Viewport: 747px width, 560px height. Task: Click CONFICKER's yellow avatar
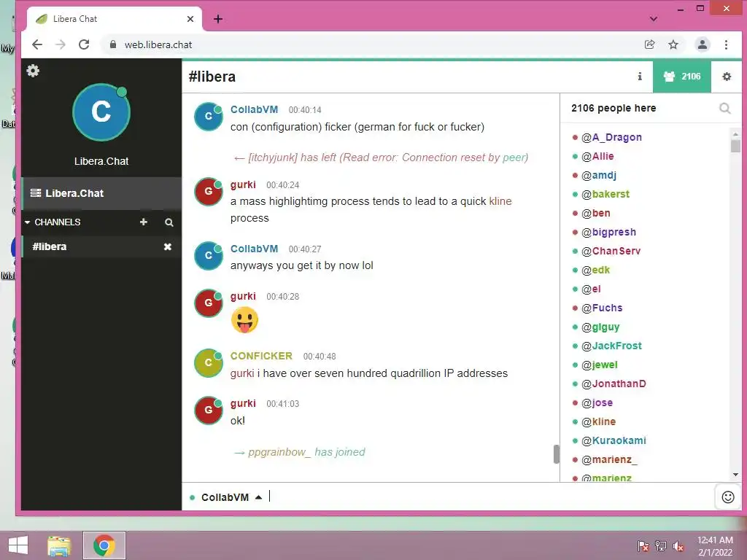208,363
